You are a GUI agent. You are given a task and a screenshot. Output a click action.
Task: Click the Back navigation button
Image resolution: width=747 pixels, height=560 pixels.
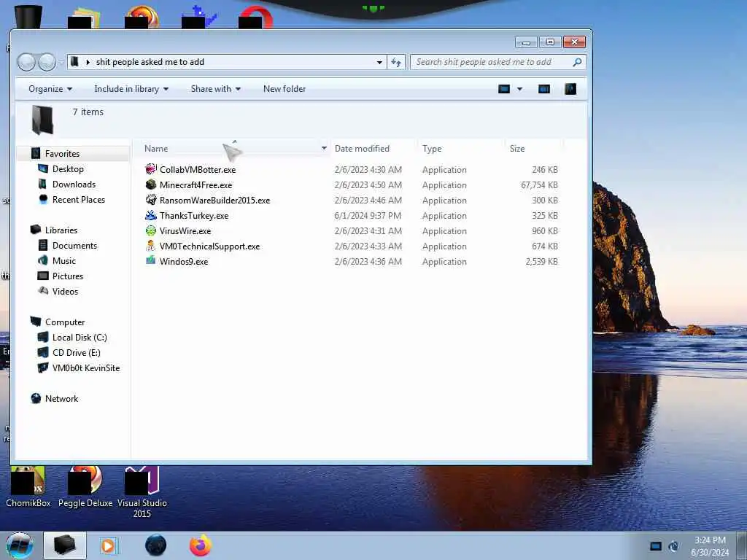(x=26, y=62)
